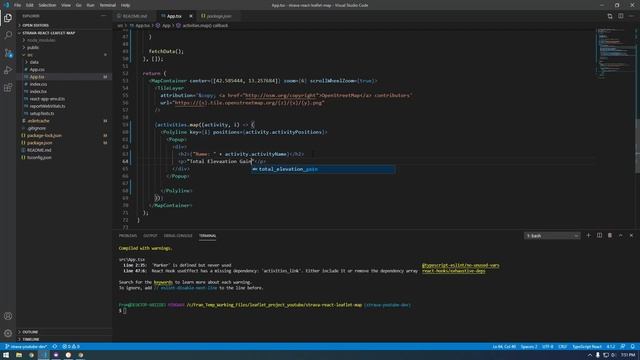Open the Manage gear icon
This screenshot has height=360, width=640.
coord(8,333)
